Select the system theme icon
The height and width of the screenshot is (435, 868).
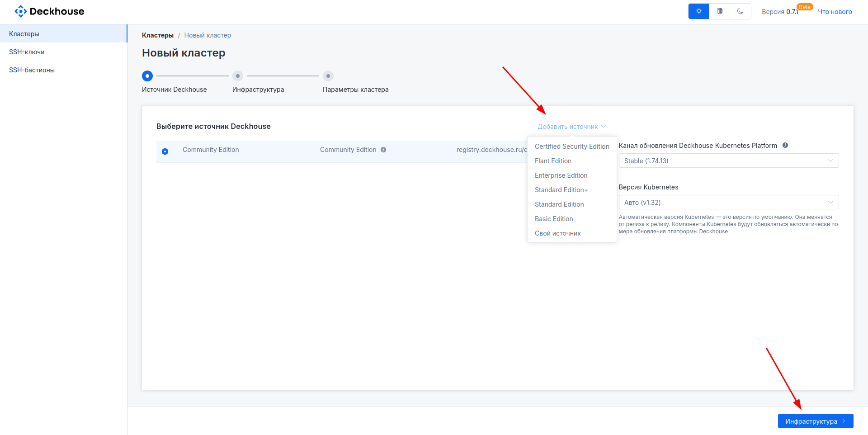(719, 11)
